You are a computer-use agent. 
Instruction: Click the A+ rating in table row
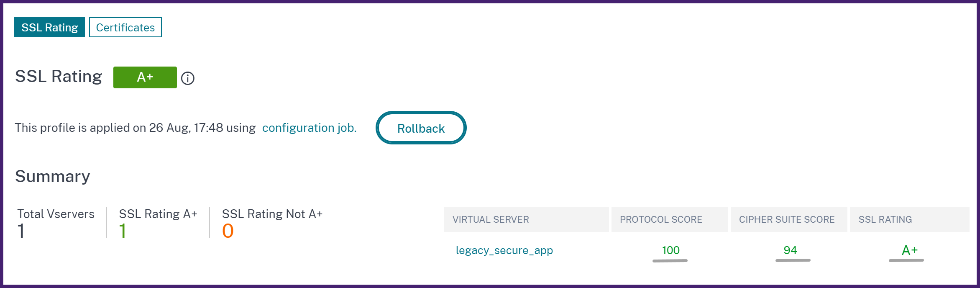coord(909,250)
